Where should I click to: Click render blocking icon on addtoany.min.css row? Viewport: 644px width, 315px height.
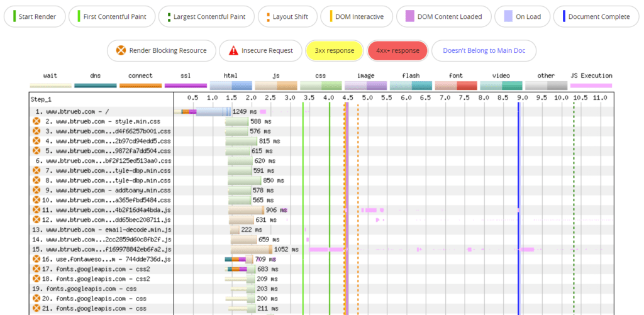click(x=36, y=191)
